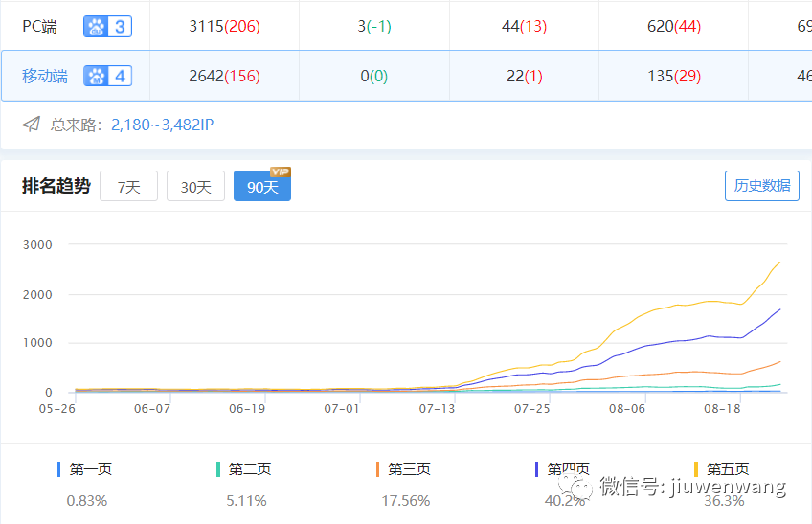Image resolution: width=812 pixels, height=524 pixels.
Task: Click the mobile cell 22(1)
Action: tap(524, 77)
